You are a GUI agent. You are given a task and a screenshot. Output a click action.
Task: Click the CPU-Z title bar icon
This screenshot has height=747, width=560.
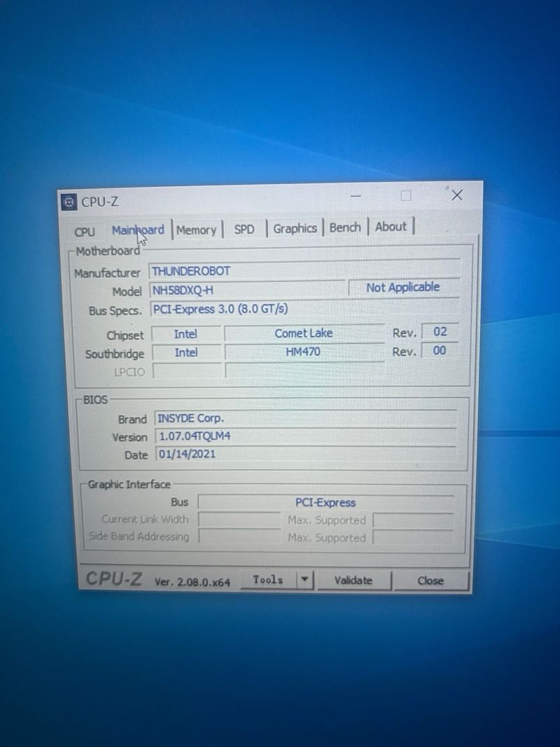(69, 202)
